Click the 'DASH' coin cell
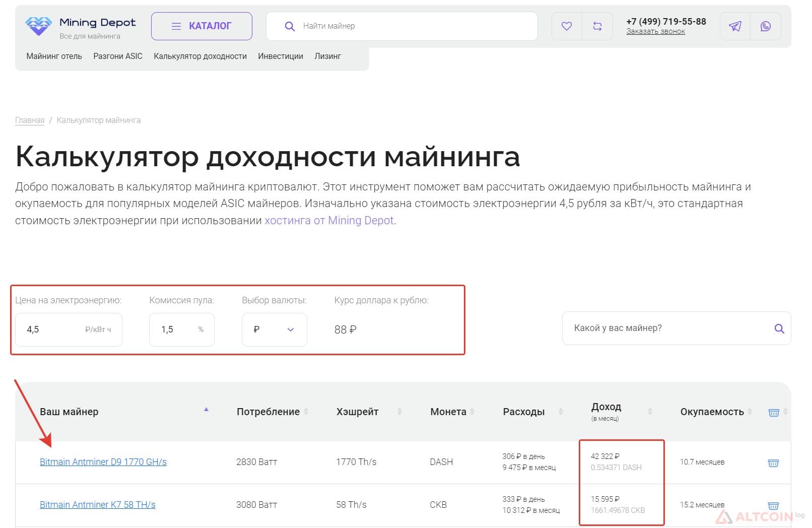The height and width of the screenshot is (528, 812). 441,462
